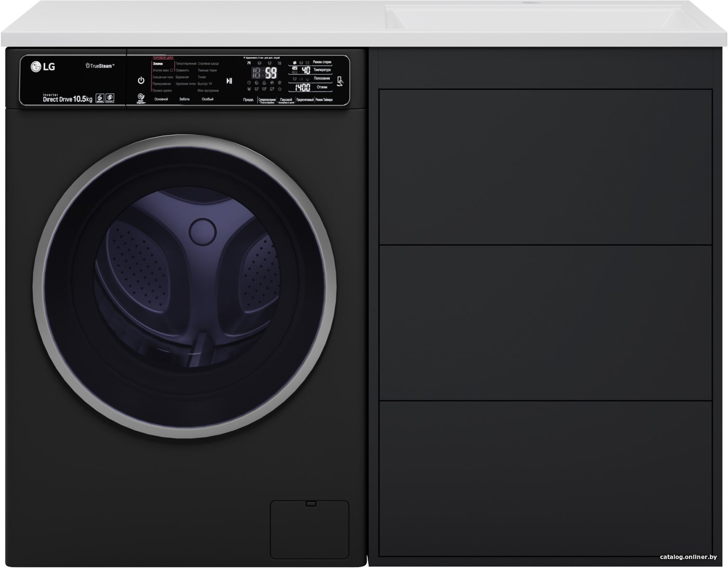Toggle the Суперполоскание option
The width and height of the screenshot is (728, 568).
[x=267, y=100]
